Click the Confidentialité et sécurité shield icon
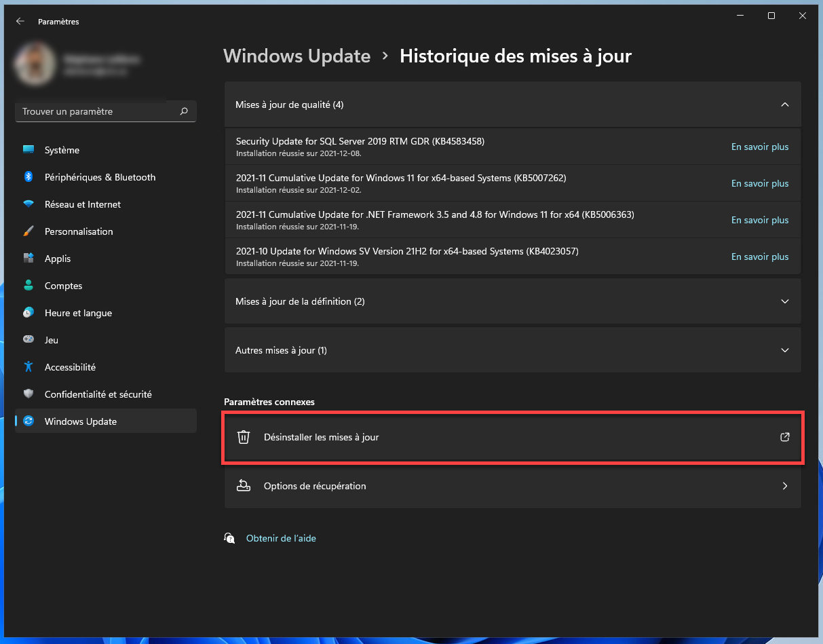 28,394
